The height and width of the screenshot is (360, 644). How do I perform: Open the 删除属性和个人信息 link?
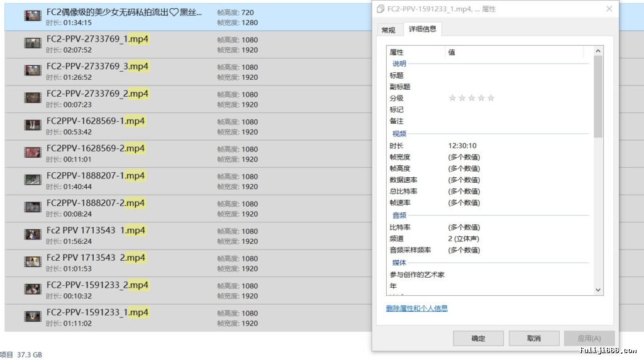[416, 308]
